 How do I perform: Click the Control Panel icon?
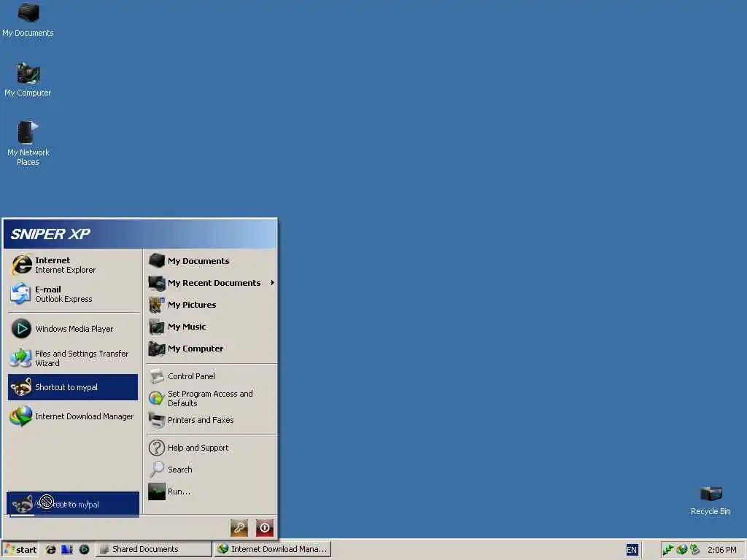(157, 376)
